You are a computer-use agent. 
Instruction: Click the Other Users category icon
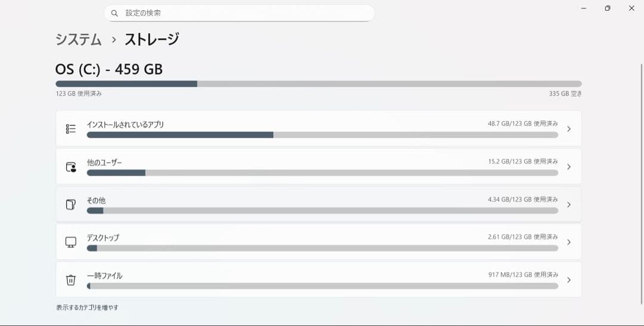71,167
